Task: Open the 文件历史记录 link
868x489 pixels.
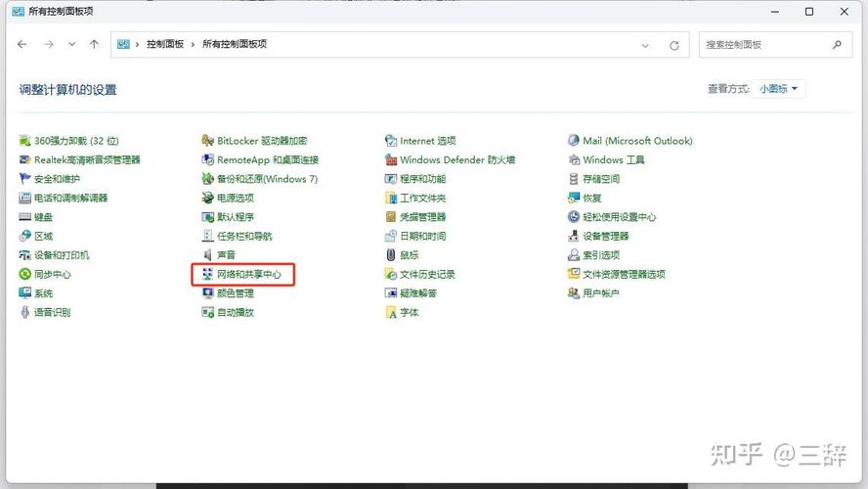Action: 427,274
